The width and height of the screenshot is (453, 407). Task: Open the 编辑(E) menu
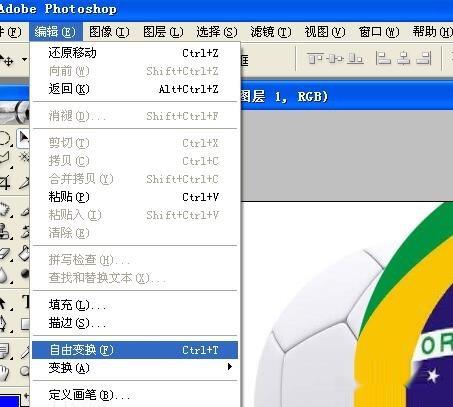(55, 32)
